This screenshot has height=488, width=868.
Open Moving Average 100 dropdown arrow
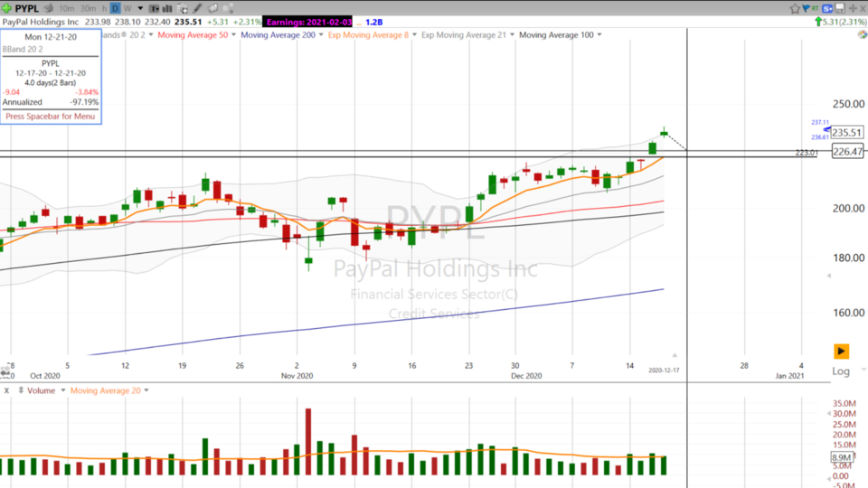[599, 35]
